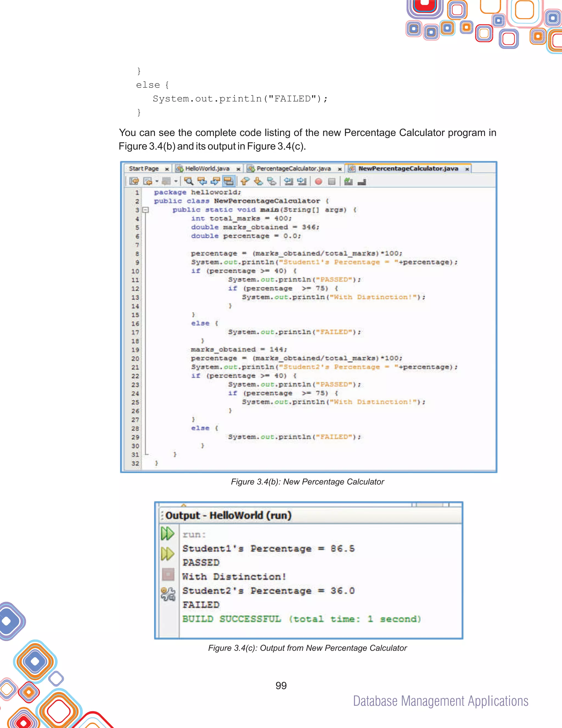Toggle Highlight Search button in editor toolbar
The image size is (562, 728).
[228, 181]
